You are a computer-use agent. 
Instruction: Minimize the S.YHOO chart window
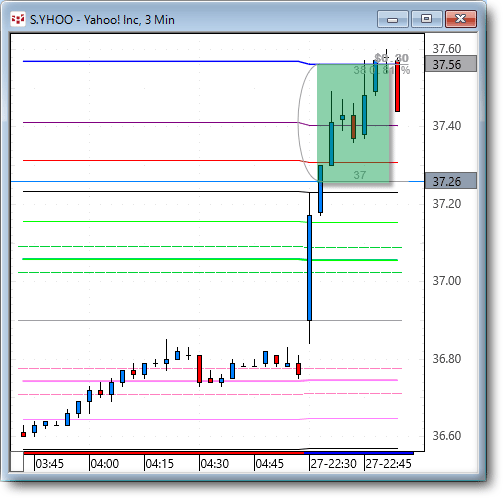[393, 19]
